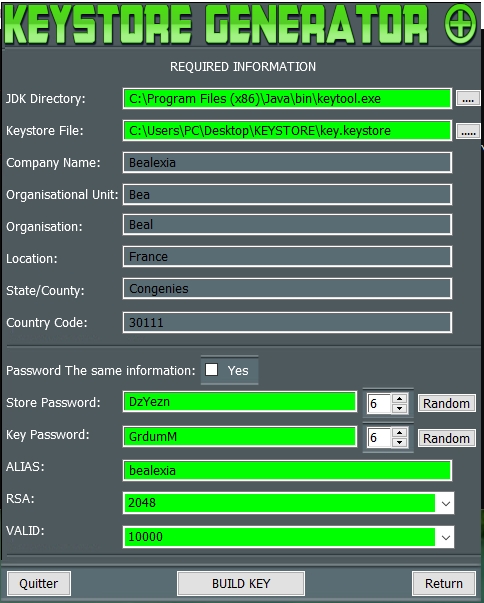Browse for the JDK Directory path

click(x=468, y=98)
